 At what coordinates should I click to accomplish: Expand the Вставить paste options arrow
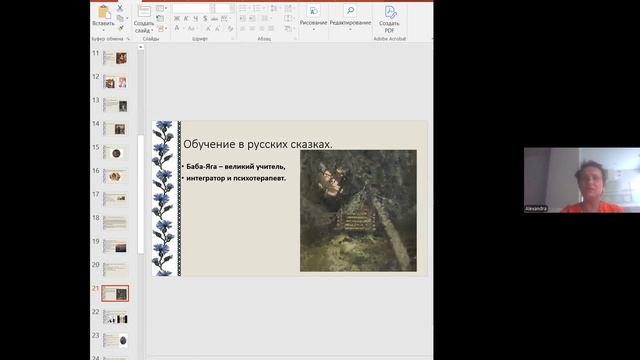point(103,30)
